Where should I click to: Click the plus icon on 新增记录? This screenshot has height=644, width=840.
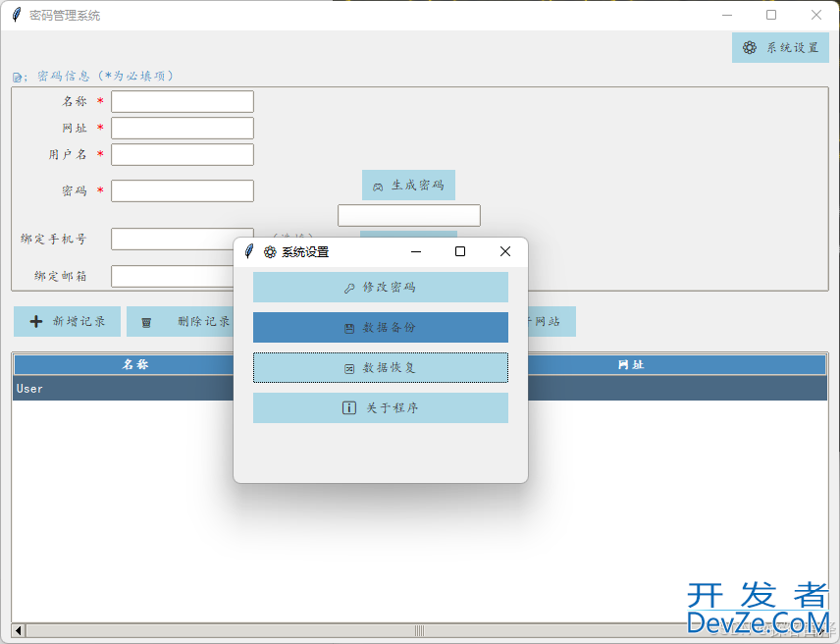tap(36, 321)
